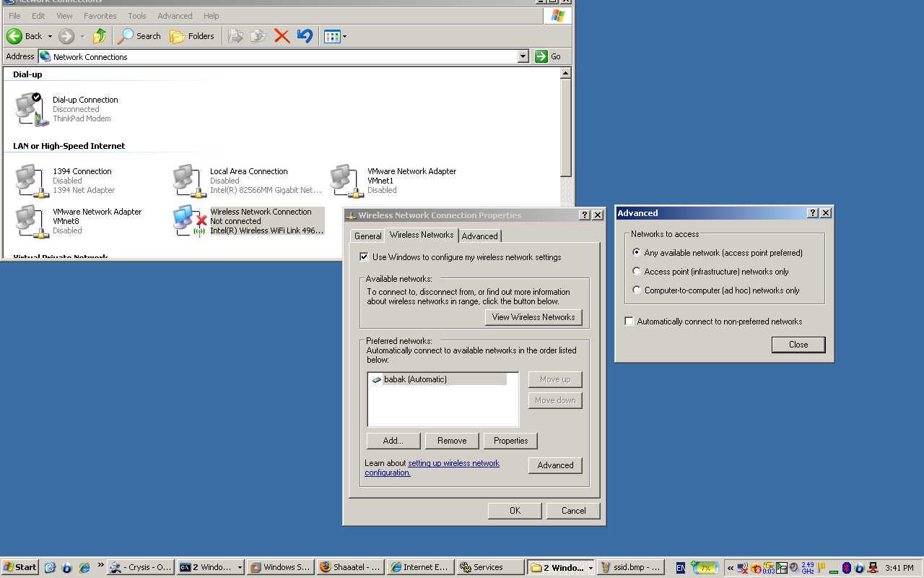Toggle Use Windows to configure wireless settings

pos(364,256)
